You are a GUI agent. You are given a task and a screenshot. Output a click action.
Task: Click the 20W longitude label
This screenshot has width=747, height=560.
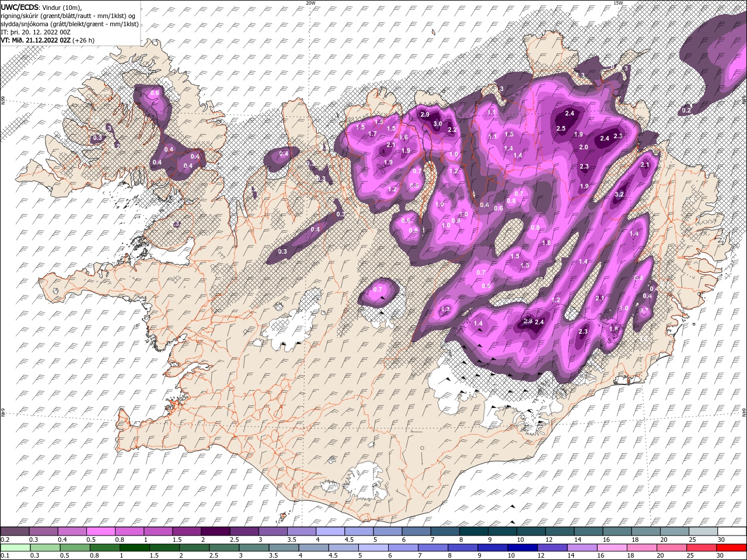pos(310,3)
